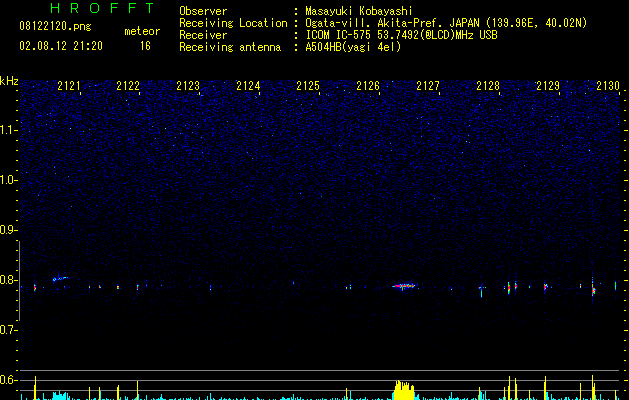This screenshot has width=629, height=400.
Task: Click the Ogata-vill. Akita-Pref. JAPAN location text
Action: 446,23
